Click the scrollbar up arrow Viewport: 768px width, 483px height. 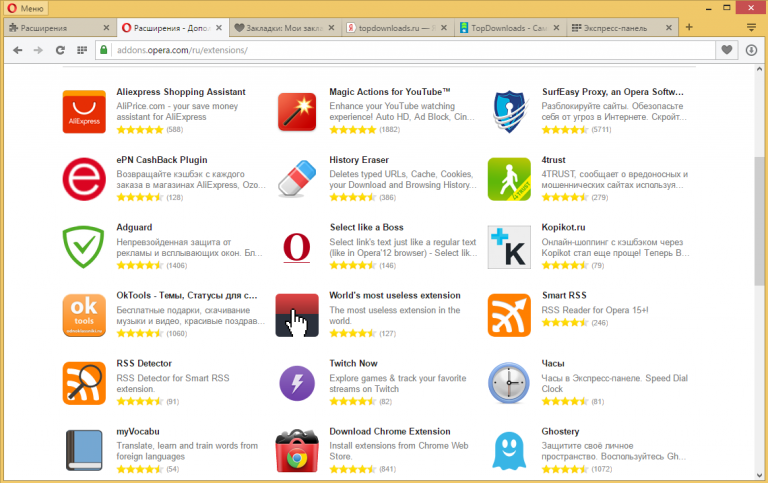[x=759, y=70]
